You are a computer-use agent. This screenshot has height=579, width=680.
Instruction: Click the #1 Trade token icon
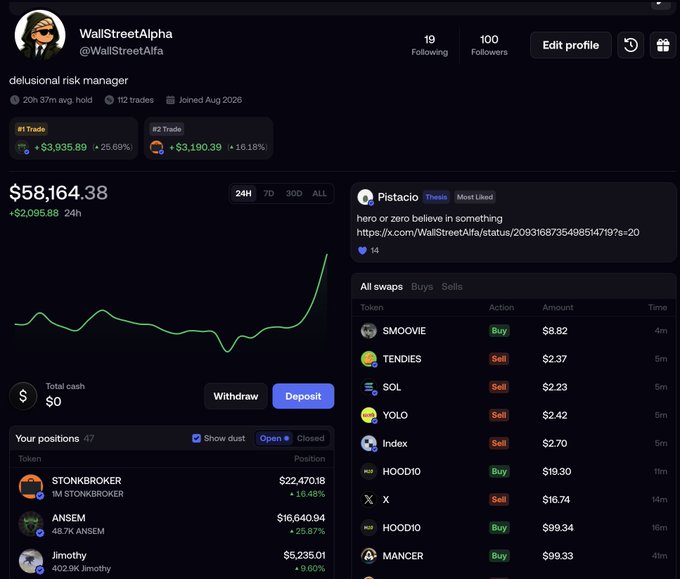coord(22,148)
